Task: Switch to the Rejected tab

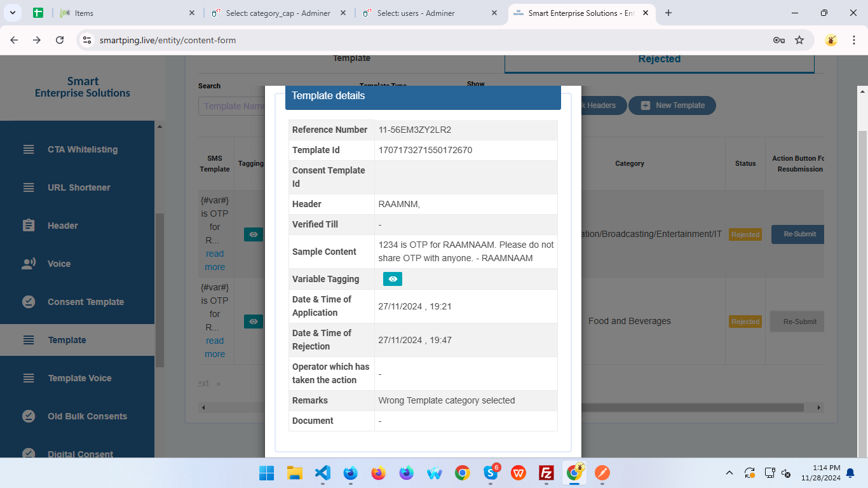Action: point(659,59)
